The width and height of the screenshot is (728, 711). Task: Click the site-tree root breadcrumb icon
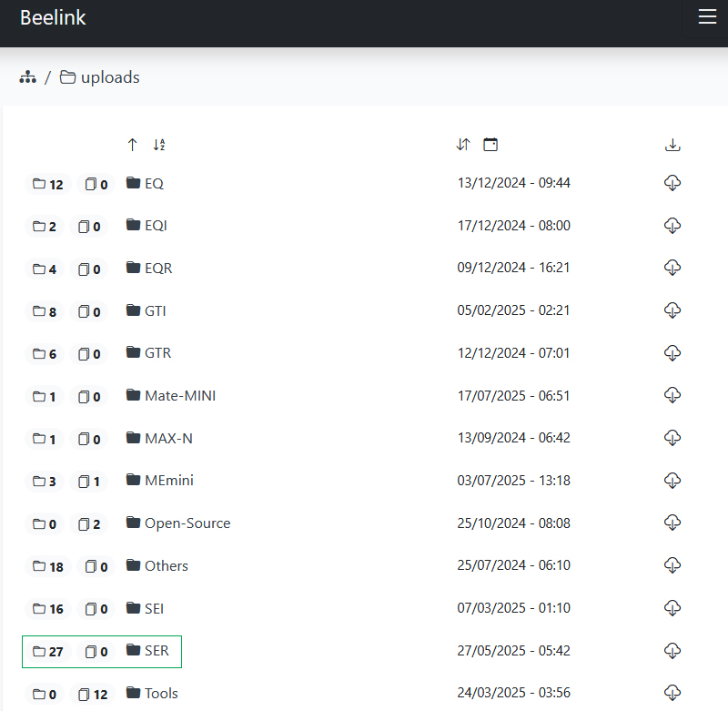click(x=28, y=77)
